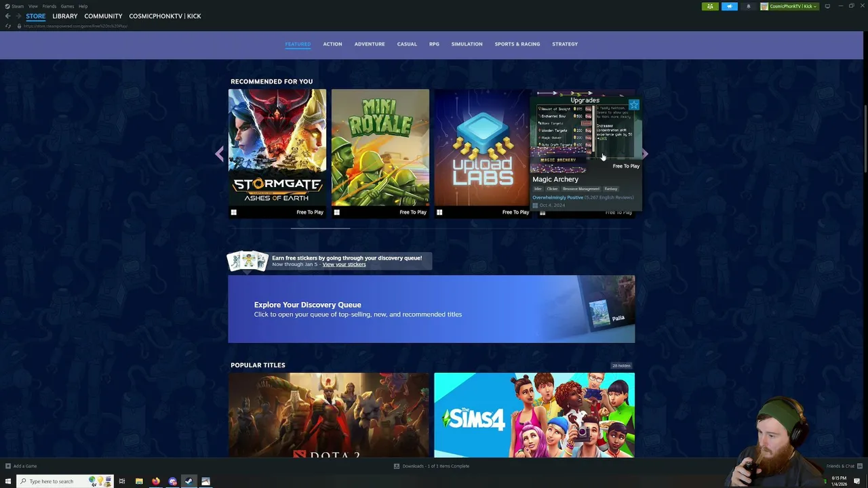This screenshot has height=488, width=868.
Task: Reload the store page
Action: (7, 26)
